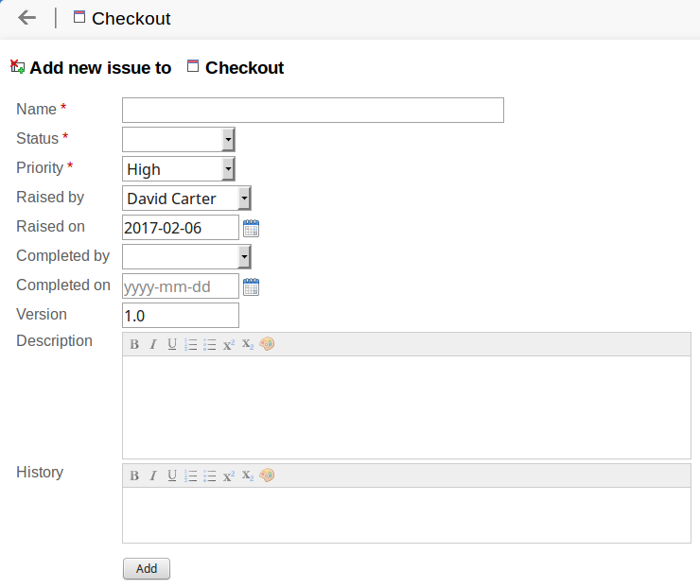Apply subscript in History toolbar
The width and height of the screenshot is (700, 588).
click(x=248, y=476)
